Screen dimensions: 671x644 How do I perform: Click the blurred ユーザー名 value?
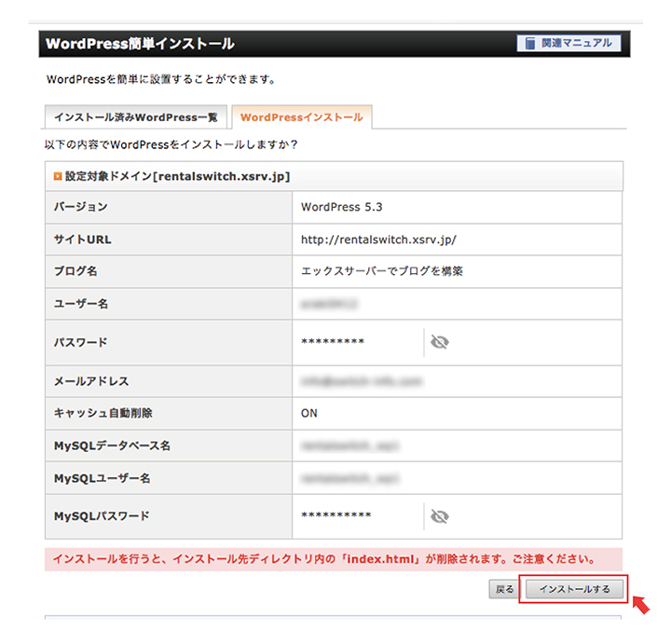(x=329, y=304)
